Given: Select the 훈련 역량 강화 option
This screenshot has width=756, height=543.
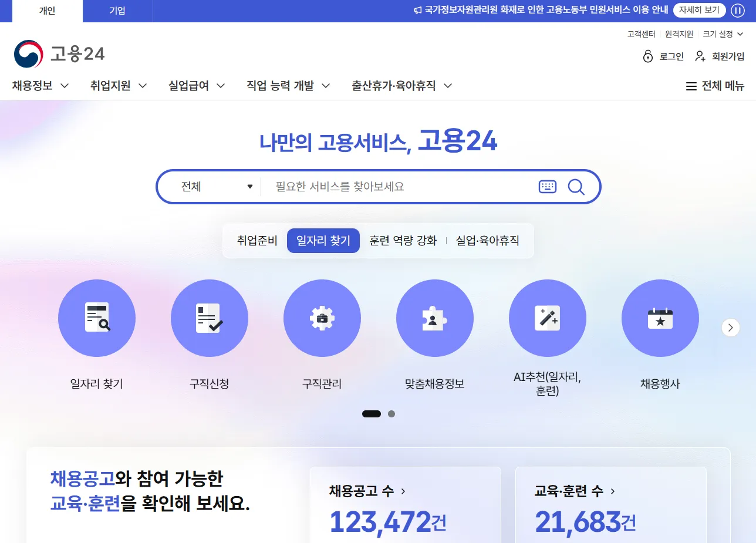Looking at the screenshot, I should click(403, 241).
